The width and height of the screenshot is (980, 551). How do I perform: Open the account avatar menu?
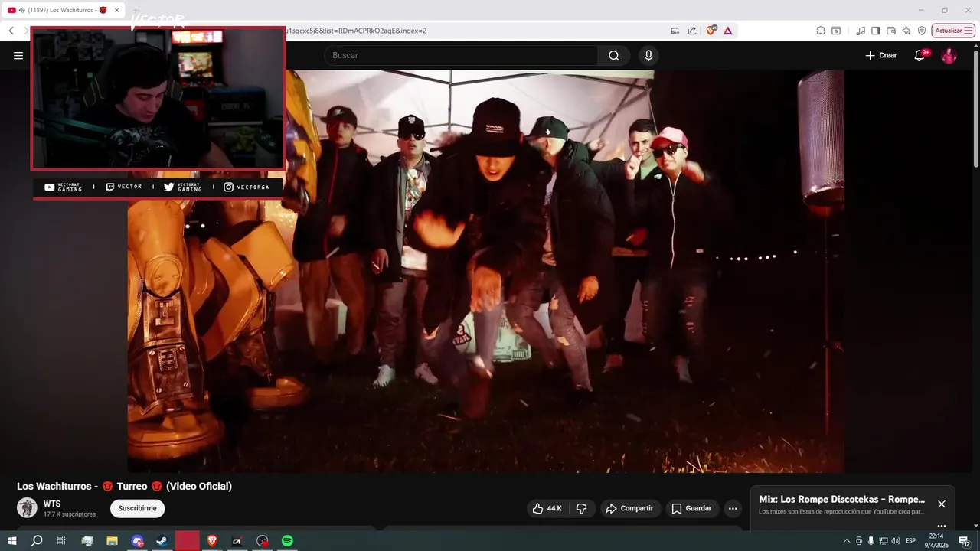[949, 55]
